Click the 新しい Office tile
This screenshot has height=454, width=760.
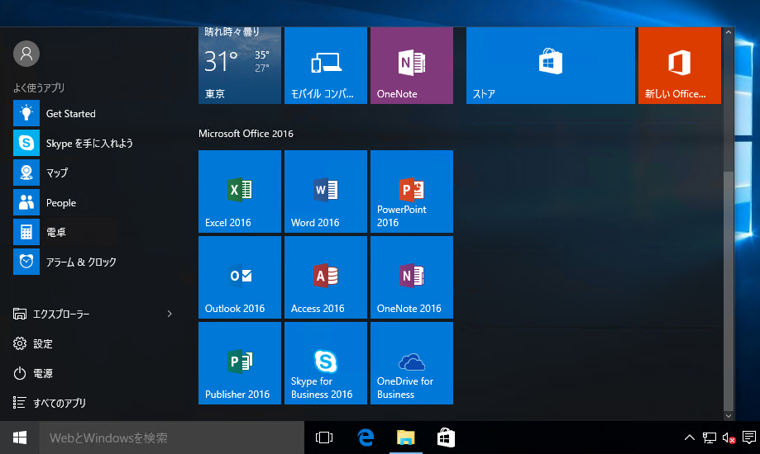(x=680, y=65)
